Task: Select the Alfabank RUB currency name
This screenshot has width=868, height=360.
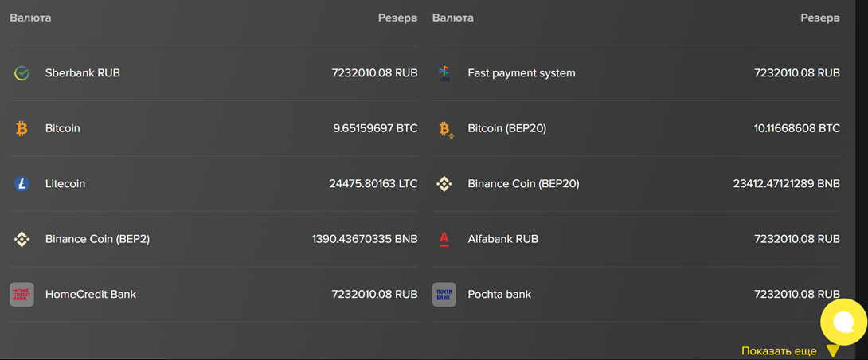Action: pos(502,239)
